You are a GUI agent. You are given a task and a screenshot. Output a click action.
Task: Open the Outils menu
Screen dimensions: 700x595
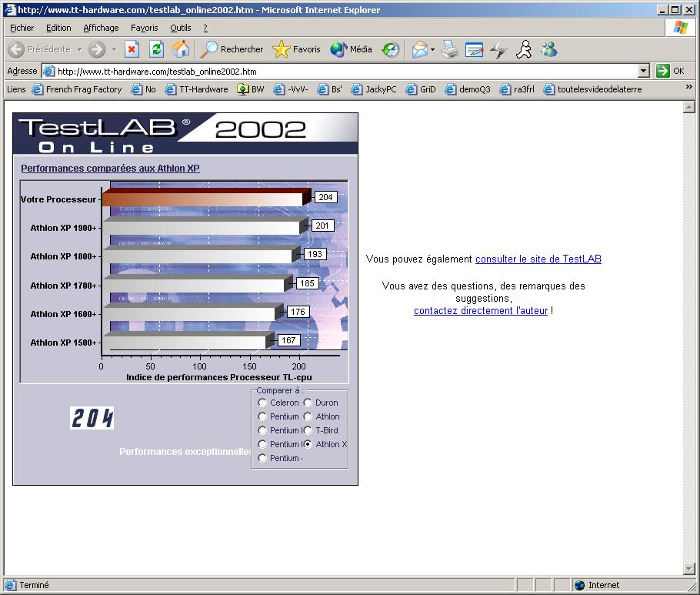pos(180,28)
